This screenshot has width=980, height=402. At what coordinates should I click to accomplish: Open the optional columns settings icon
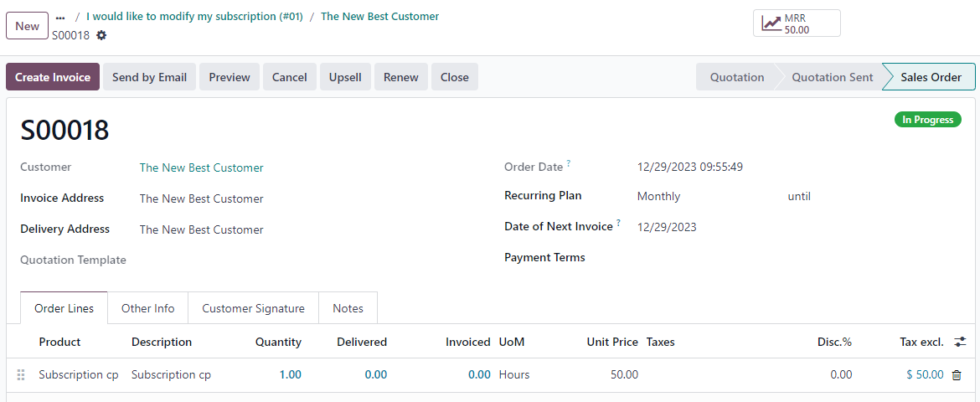(x=960, y=342)
